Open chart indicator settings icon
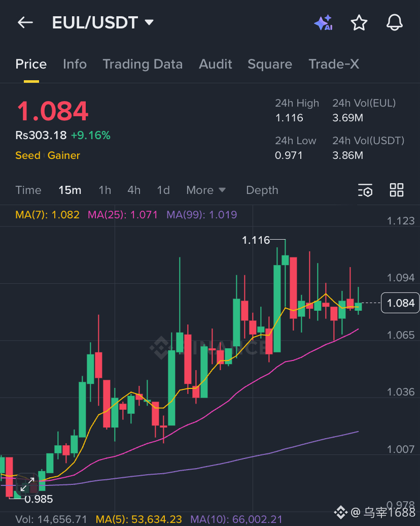The image size is (420, 526). click(x=365, y=190)
